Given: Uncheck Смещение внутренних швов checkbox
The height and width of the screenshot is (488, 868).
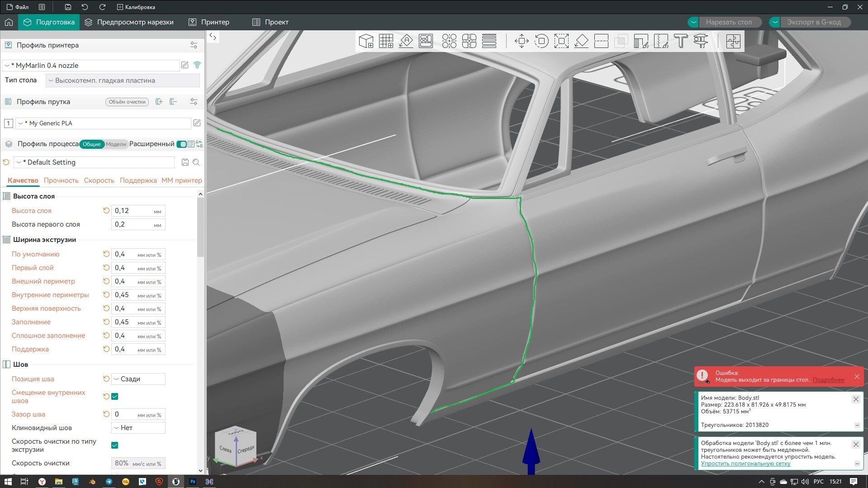Looking at the screenshot, I should click(x=115, y=397).
